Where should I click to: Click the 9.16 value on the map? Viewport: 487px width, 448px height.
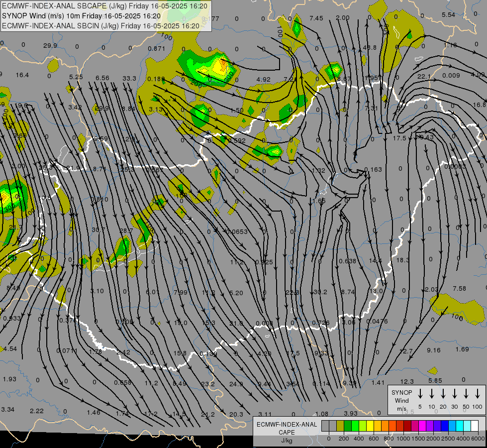coord(434,350)
